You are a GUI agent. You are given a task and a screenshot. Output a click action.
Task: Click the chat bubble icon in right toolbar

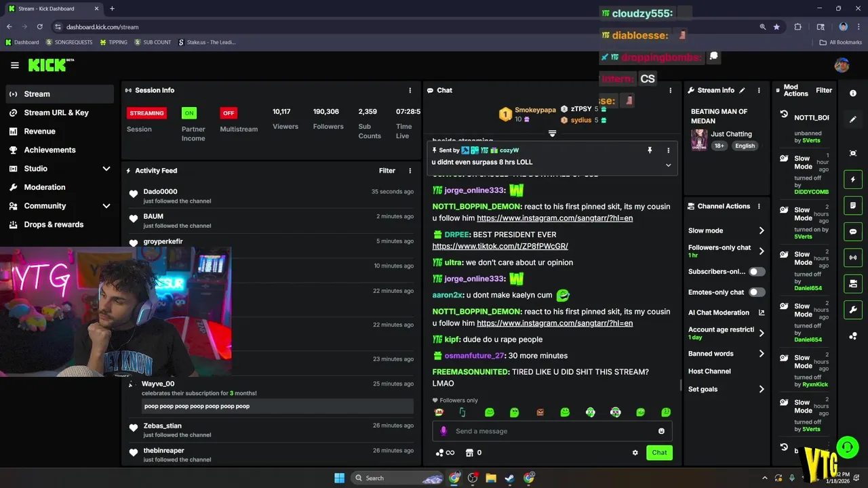tap(853, 232)
